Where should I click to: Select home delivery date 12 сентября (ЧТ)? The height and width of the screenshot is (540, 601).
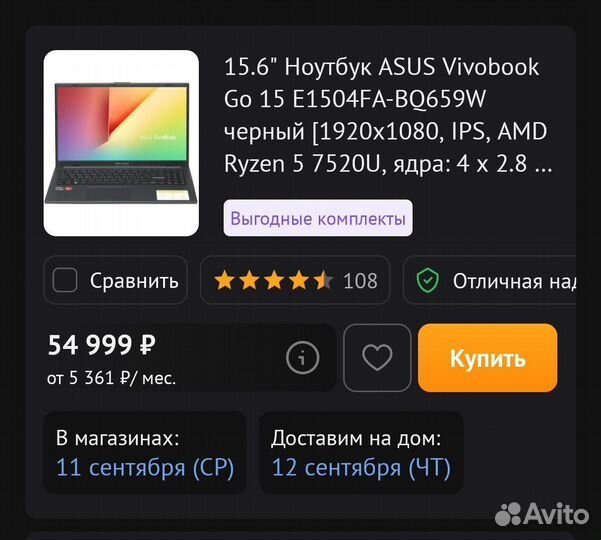(361, 468)
